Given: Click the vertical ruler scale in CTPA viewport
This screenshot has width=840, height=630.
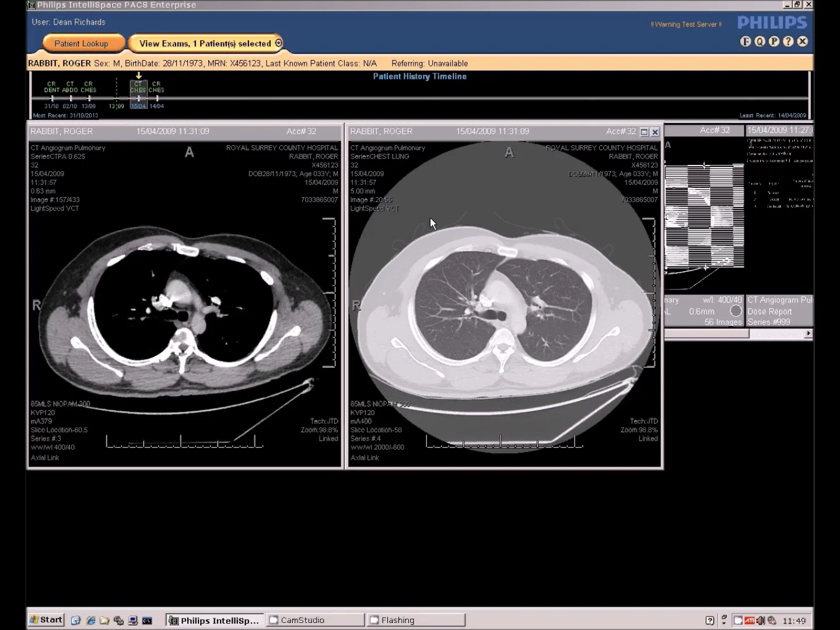Looking at the screenshot, I should pos(331,293).
